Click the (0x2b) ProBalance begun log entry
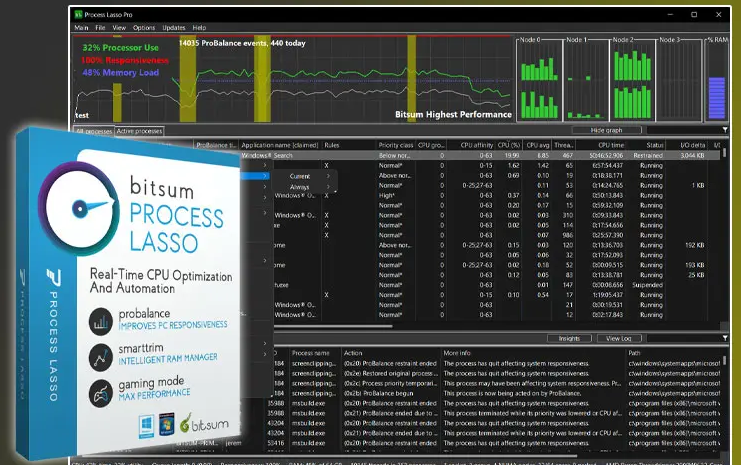The height and width of the screenshot is (465, 741). [x=379, y=393]
